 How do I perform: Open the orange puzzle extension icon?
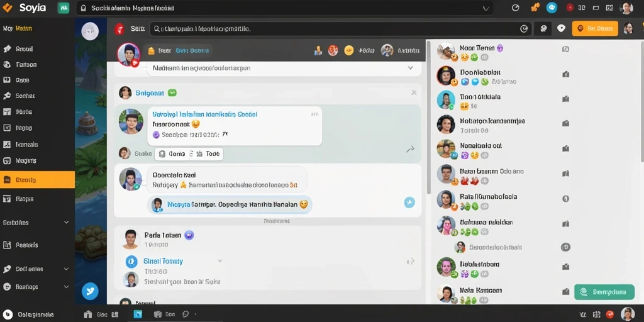click(535, 8)
